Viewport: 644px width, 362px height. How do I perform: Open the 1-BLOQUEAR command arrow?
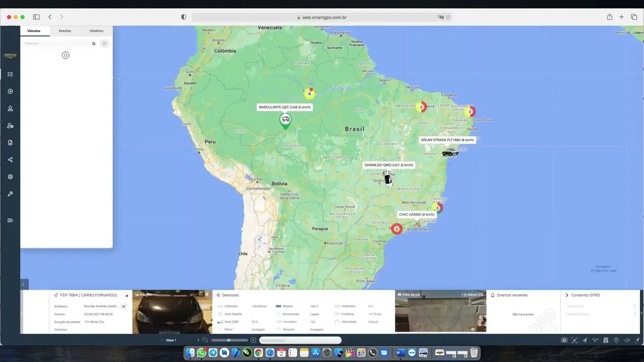point(634,306)
